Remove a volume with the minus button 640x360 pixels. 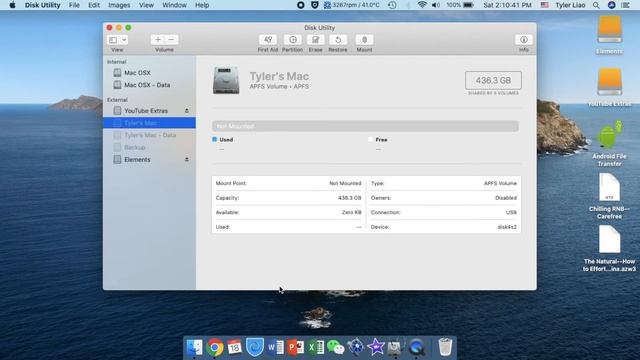[171, 40]
